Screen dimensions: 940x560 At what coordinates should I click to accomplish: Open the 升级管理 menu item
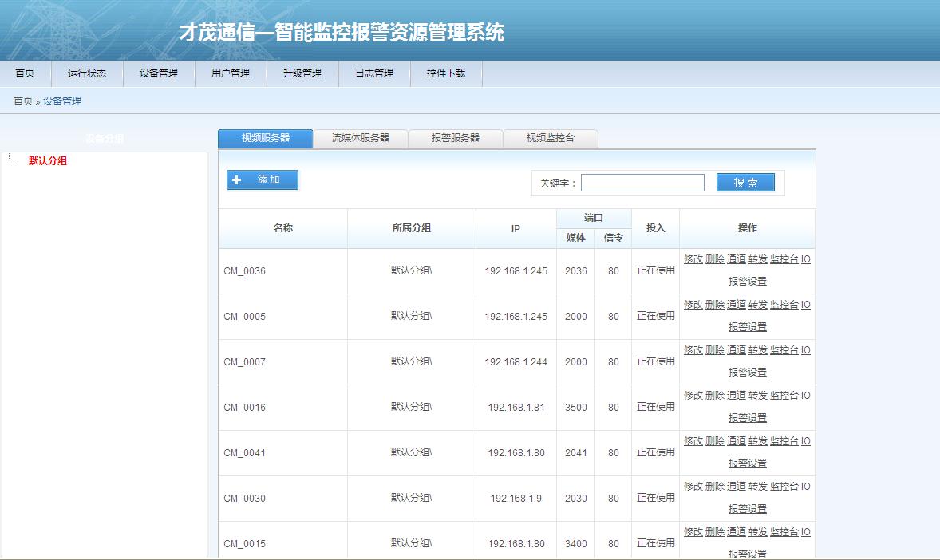[302, 73]
